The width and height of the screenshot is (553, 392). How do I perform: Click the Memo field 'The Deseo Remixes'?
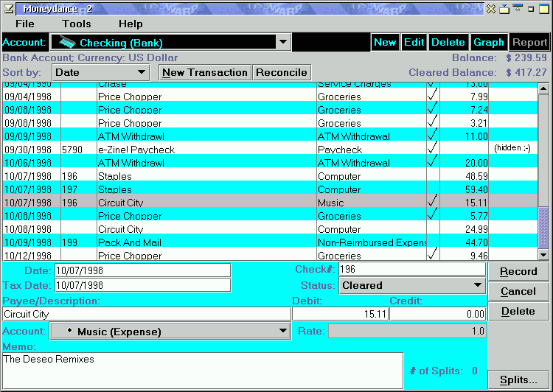(203, 371)
